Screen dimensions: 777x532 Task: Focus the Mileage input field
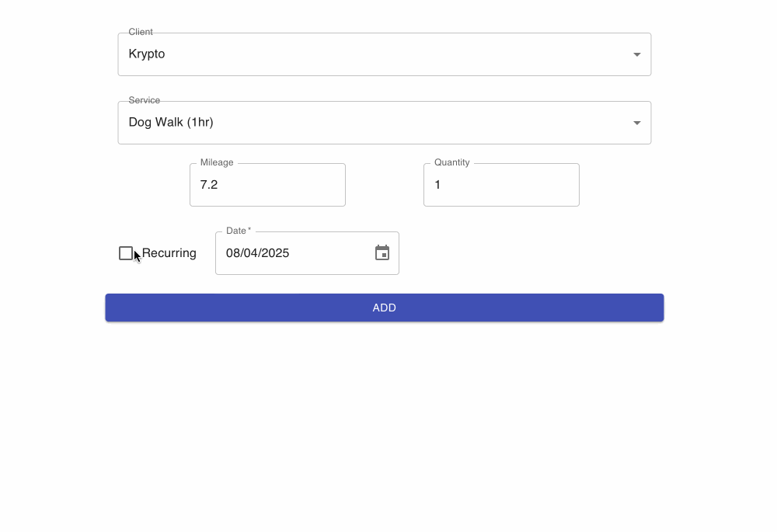[x=267, y=185]
